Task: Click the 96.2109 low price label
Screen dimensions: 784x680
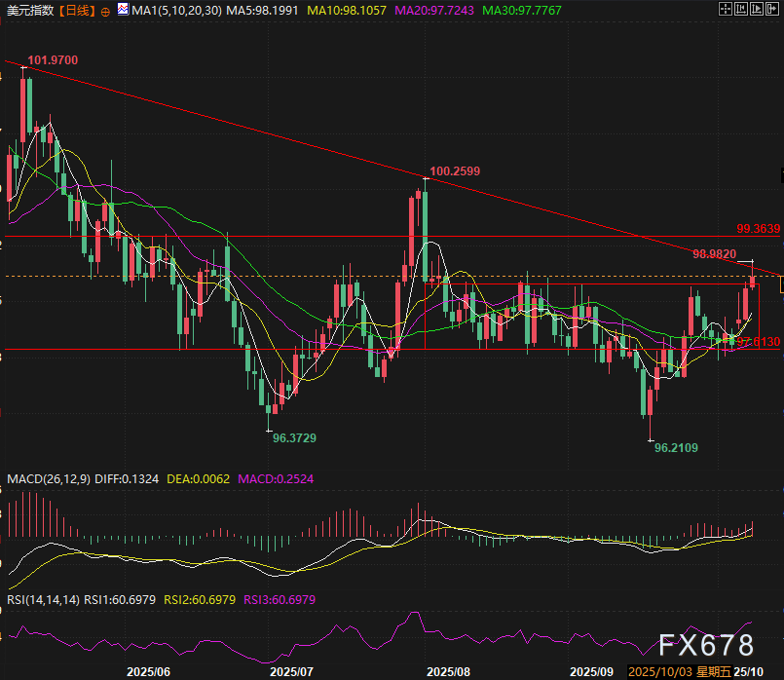Action: [x=678, y=447]
